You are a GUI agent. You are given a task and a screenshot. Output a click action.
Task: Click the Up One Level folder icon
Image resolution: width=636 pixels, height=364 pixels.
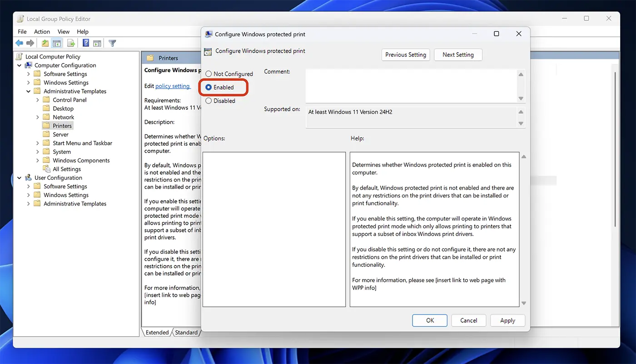(x=45, y=43)
